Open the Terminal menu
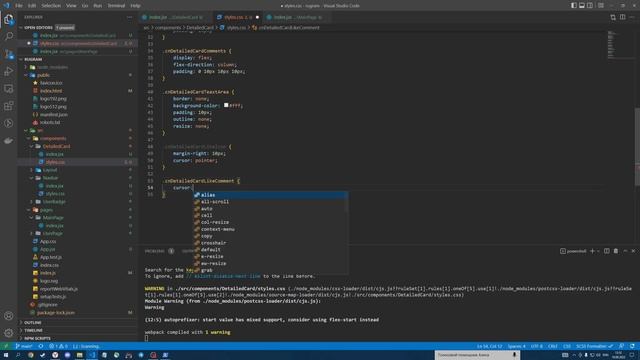 [116, 6]
